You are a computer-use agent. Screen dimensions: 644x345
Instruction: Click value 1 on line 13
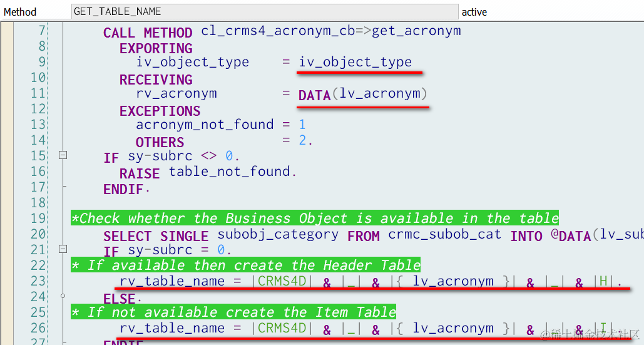pos(302,125)
